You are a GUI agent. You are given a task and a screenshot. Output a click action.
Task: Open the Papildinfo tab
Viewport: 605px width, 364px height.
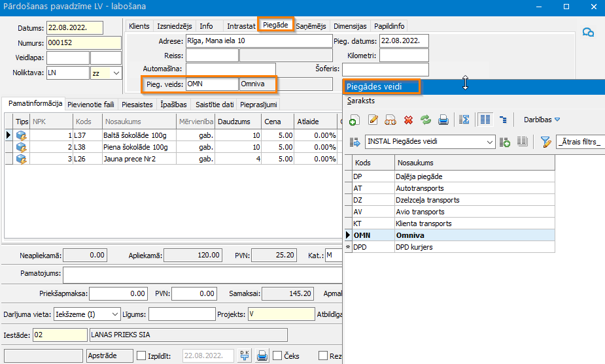pyautogui.click(x=389, y=26)
